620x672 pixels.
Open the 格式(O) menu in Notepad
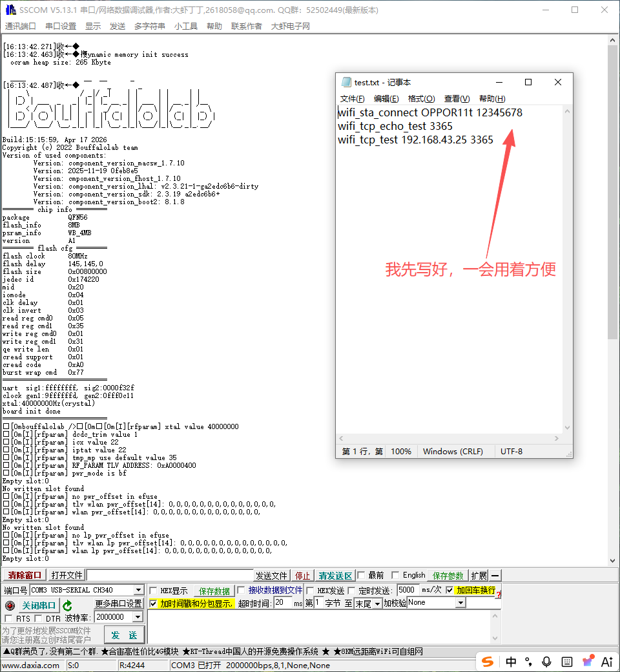421,99
